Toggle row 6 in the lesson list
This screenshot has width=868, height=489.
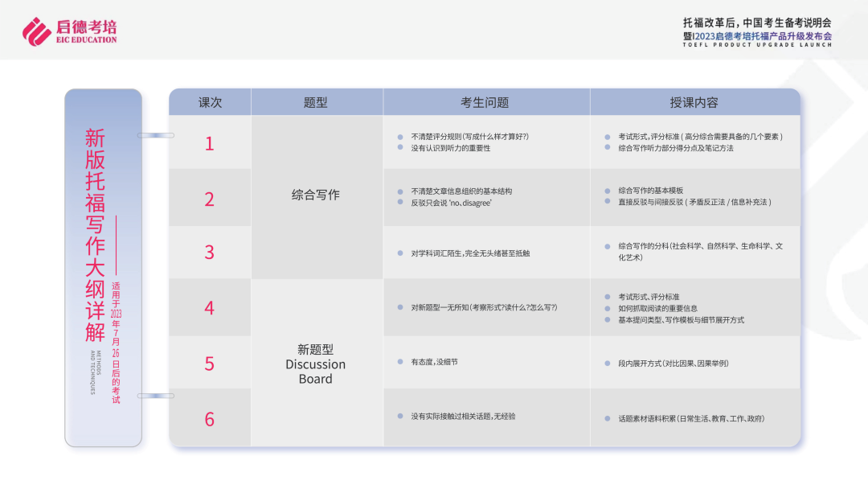(209, 417)
